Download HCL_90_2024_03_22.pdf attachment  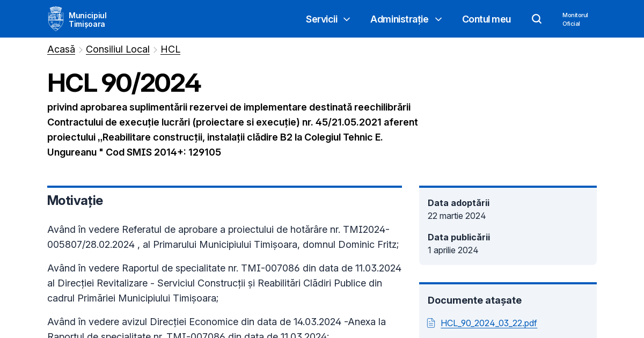click(488, 323)
